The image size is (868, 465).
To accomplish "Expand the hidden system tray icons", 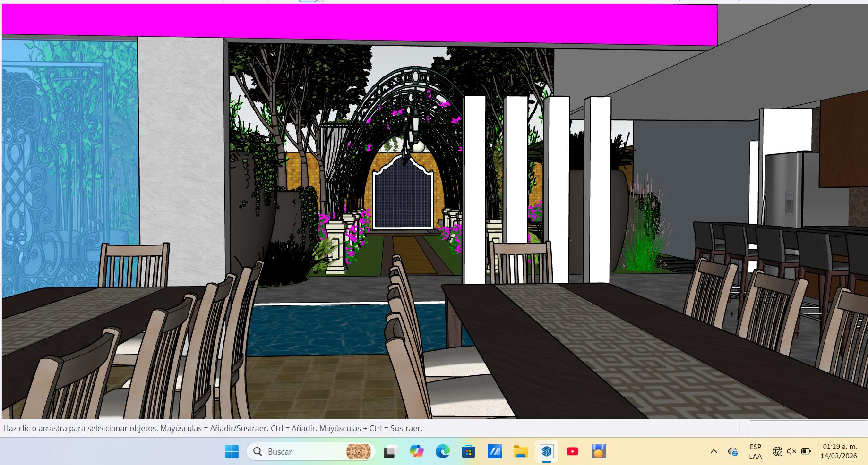I will (713, 452).
